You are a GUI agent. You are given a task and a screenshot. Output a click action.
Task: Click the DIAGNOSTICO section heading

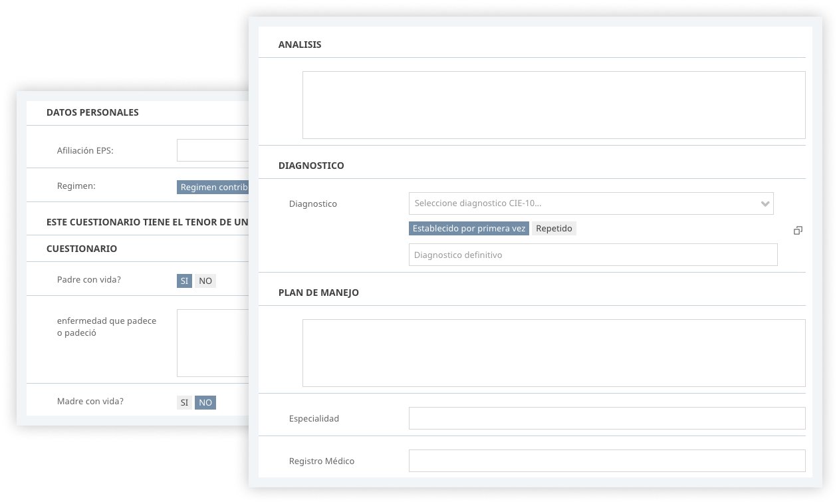(x=311, y=166)
